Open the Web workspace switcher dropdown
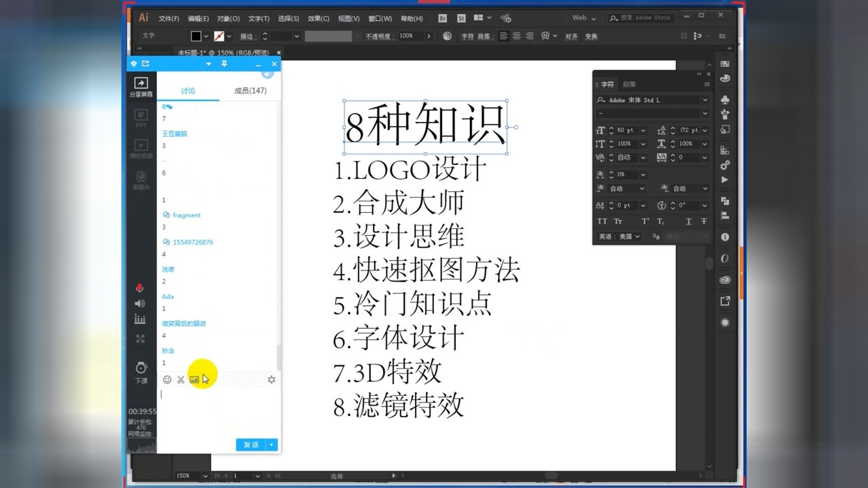 click(x=584, y=18)
